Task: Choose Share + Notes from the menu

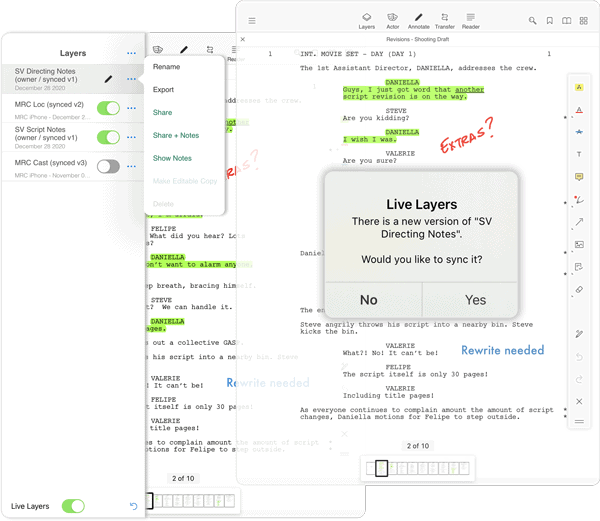Action: [176, 135]
